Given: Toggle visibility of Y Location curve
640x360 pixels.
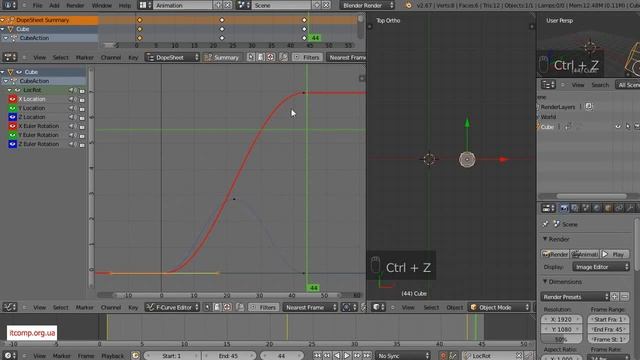Looking at the screenshot, I should [12, 108].
